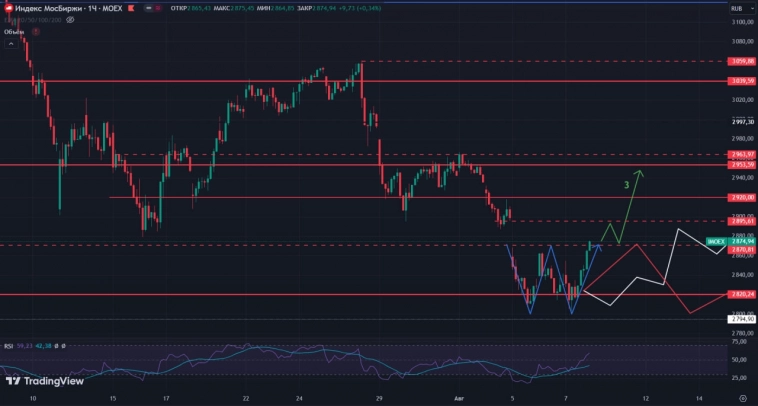Click the 2953,59 horizontal line price label

pos(743,165)
